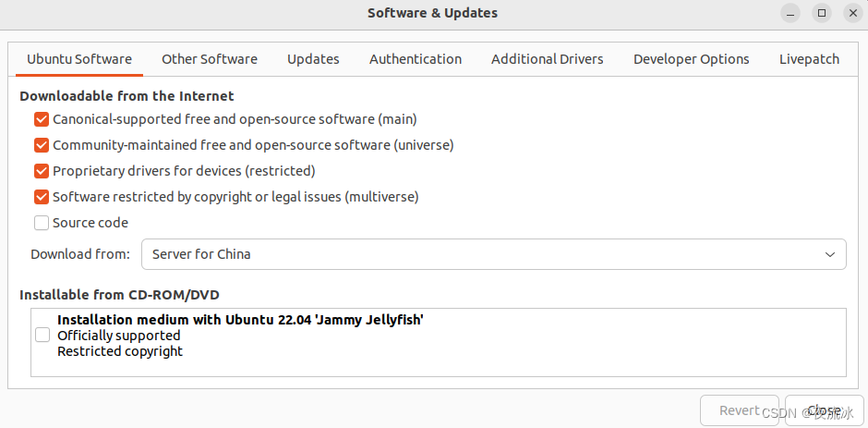The height and width of the screenshot is (428, 868).
Task: Switch to the Ubuntu Software tab
Action: click(79, 59)
